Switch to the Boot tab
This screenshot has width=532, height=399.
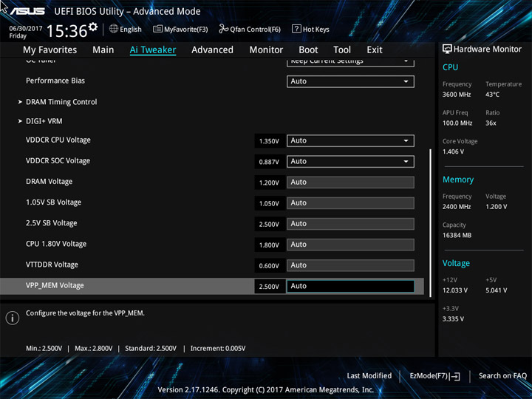click(308, 50)
